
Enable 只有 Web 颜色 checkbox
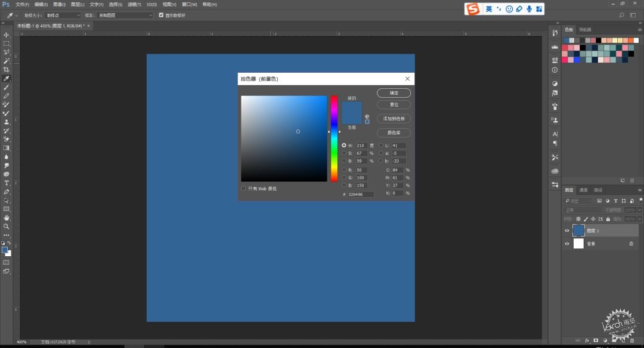[243, 188]
